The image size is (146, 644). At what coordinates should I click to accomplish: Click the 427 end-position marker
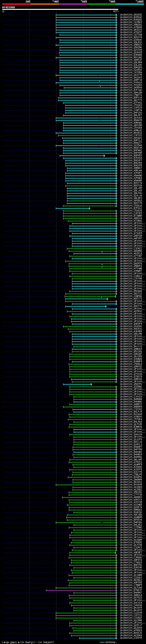tap(115, 11)
